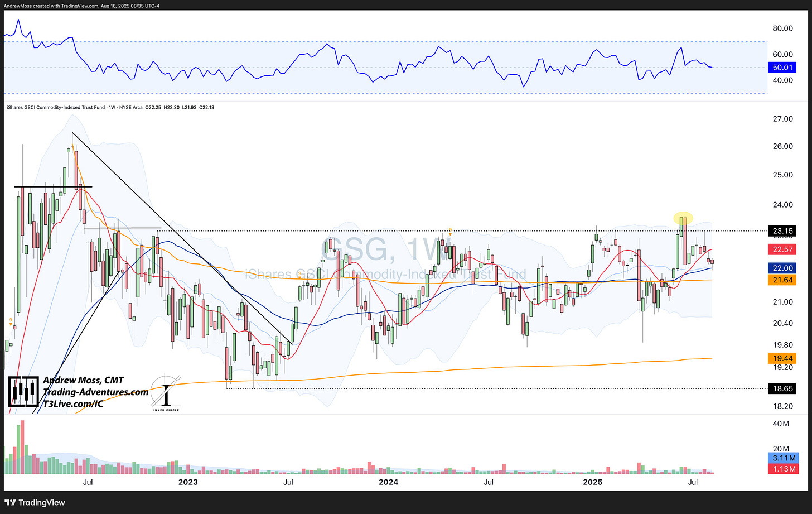Click the 20.40 price axis label
This screenshot has width=812, height=514.
(784, 323)
